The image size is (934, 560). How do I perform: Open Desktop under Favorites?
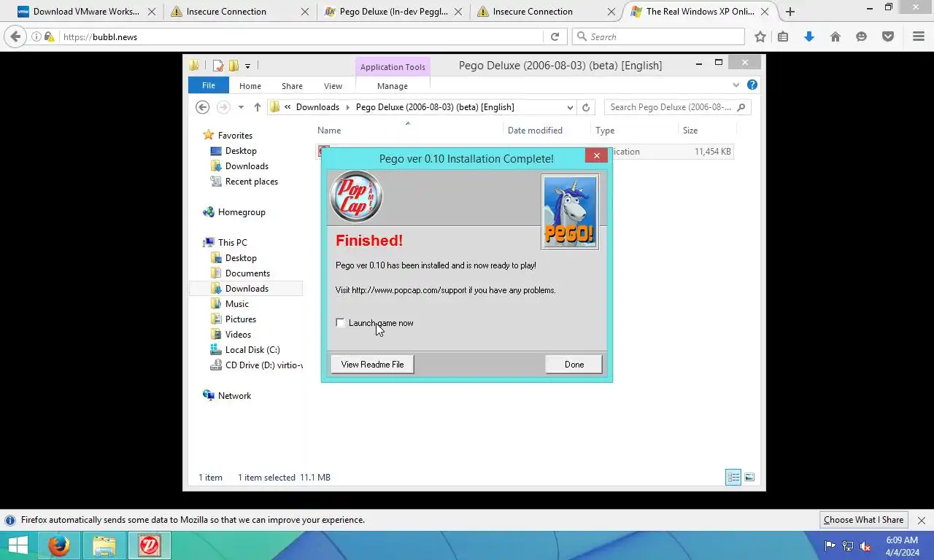coord(241,151)
